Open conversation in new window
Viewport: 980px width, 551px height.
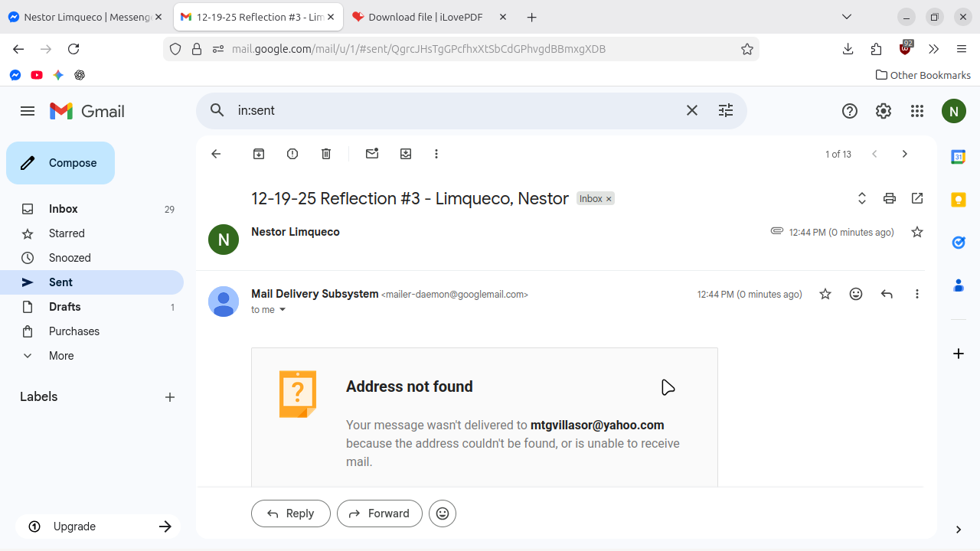click(917, 198)
